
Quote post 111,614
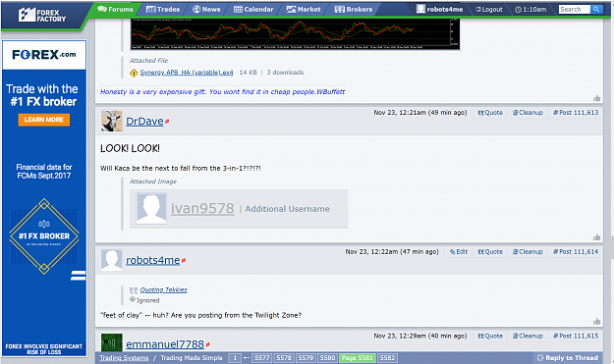point(490,252)
